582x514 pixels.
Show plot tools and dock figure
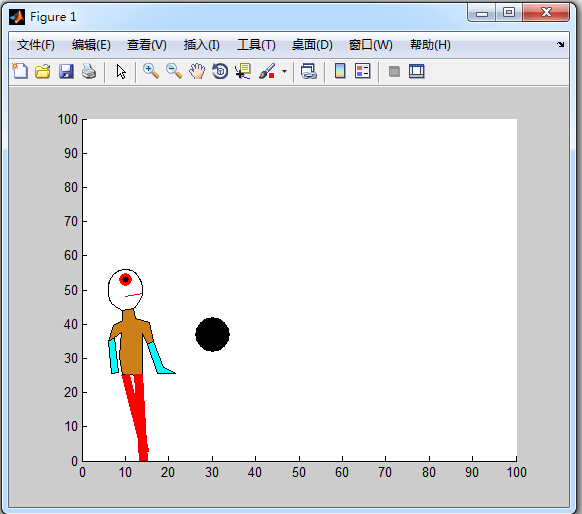pos(417,71)
